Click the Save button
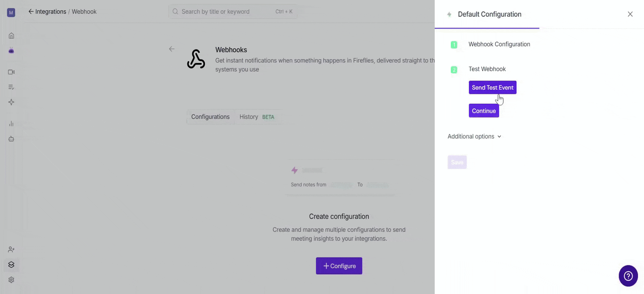 point(457,162)
